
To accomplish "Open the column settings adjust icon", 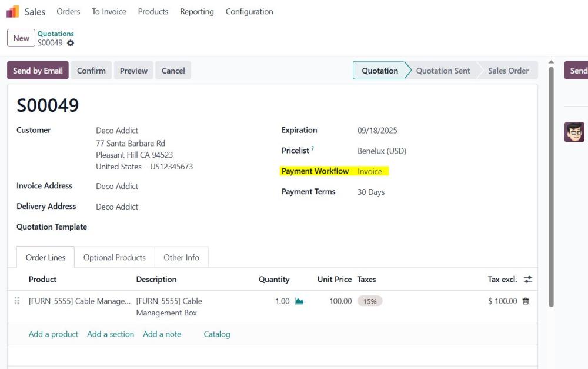I will click(528, 280).
